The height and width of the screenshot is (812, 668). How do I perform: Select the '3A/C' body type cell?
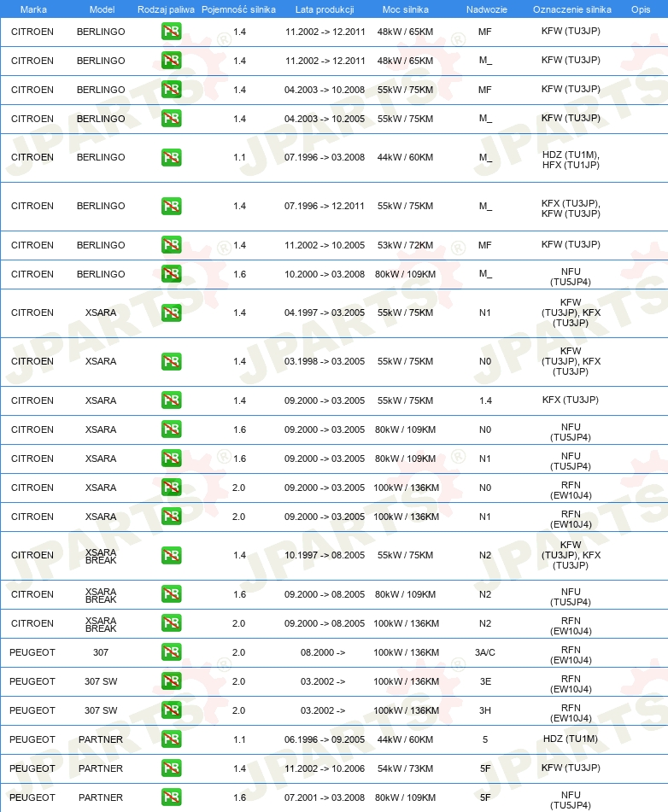[x=485, y=652]
